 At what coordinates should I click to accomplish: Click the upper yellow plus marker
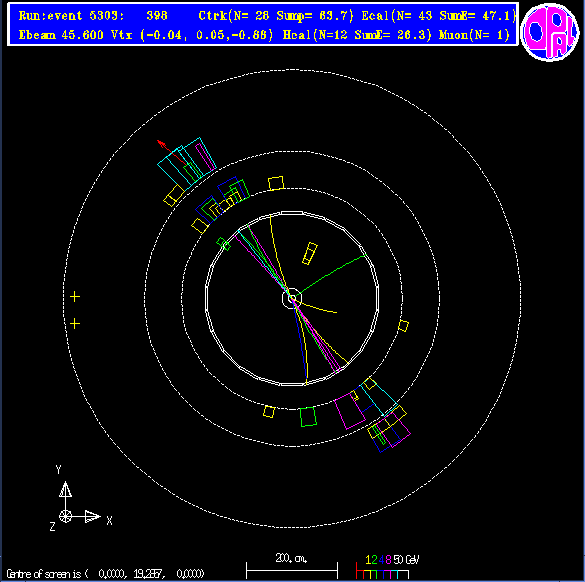[75, 297]
